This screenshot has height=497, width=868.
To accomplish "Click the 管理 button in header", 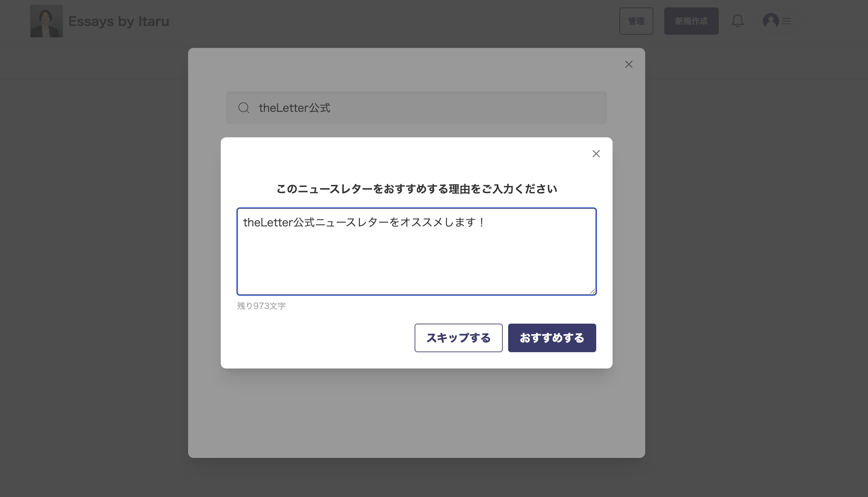I will click(636, 21).
